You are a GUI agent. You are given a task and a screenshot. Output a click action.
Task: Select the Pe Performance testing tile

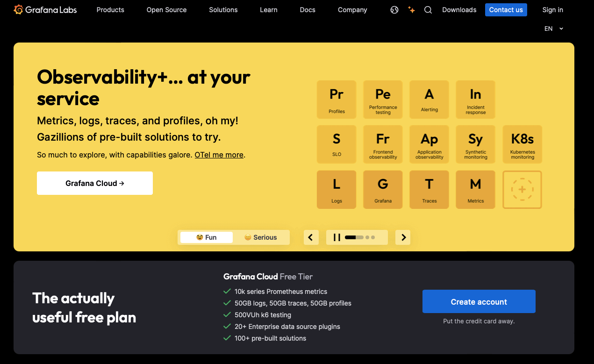(383, 100)
